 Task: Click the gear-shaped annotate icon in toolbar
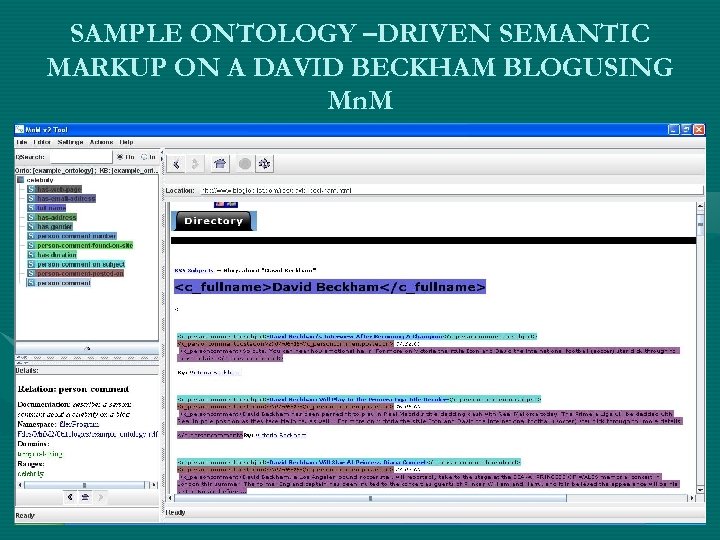pos(264,163)
